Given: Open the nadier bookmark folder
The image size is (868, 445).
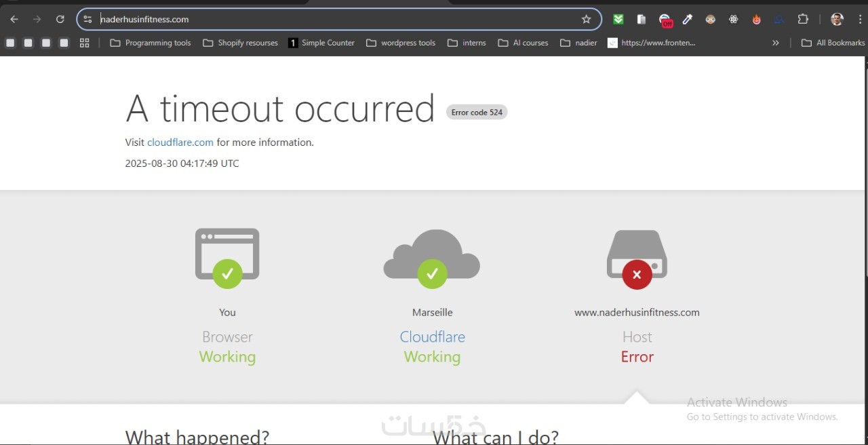Looking at the screenshot, I should pyautogui.click(x=578, y=43).
